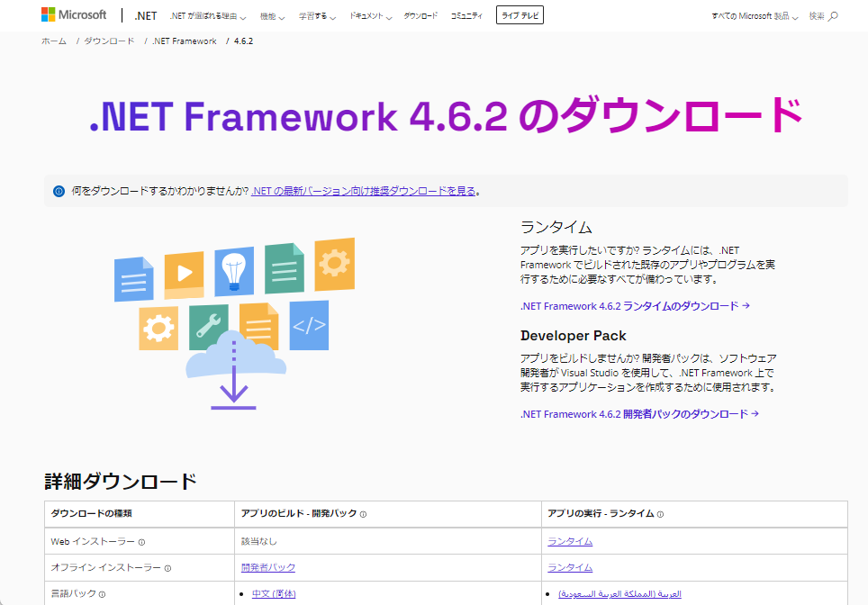Click the info icon in the recommendation banner
Image resolution: width=868 pixels, height=605 pixels.
tap(58, 190)
